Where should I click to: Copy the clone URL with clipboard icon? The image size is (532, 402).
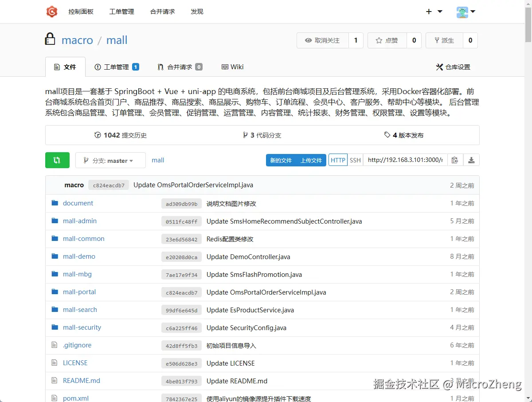[455, 160]
